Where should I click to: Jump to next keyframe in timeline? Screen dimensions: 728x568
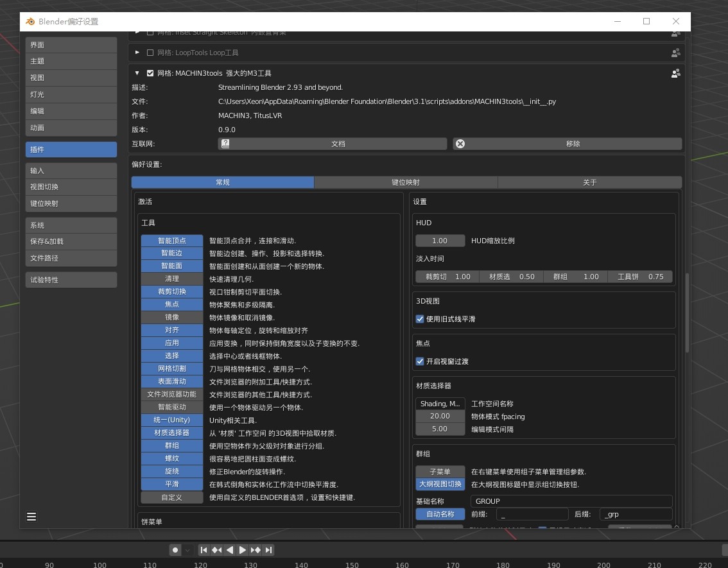(x=256, y=550)
